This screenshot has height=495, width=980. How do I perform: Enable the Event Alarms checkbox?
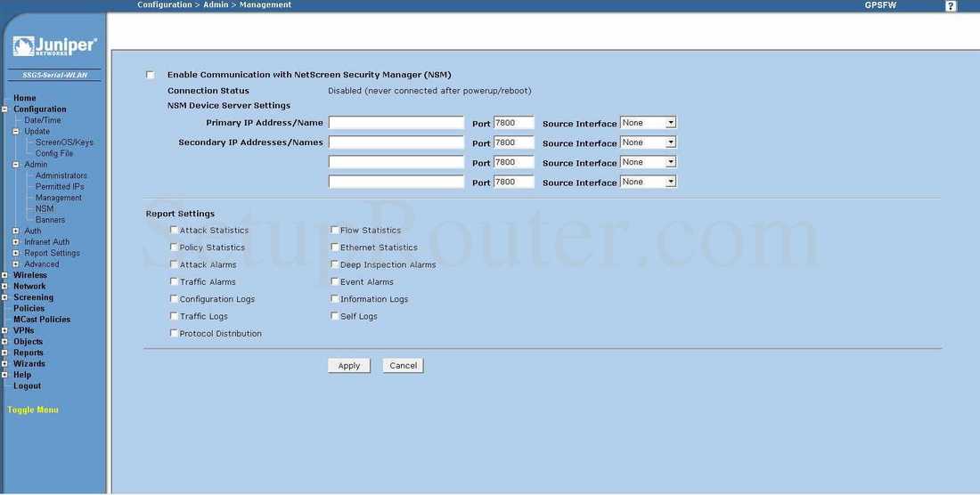[334, 281]
